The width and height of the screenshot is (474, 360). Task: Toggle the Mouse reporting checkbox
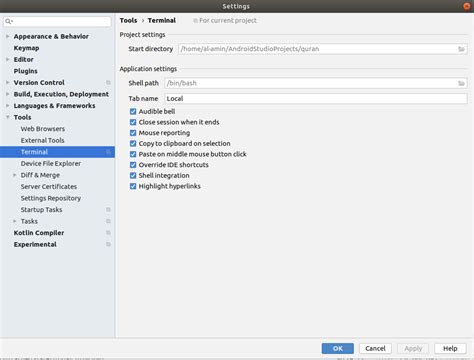point(133,133)
